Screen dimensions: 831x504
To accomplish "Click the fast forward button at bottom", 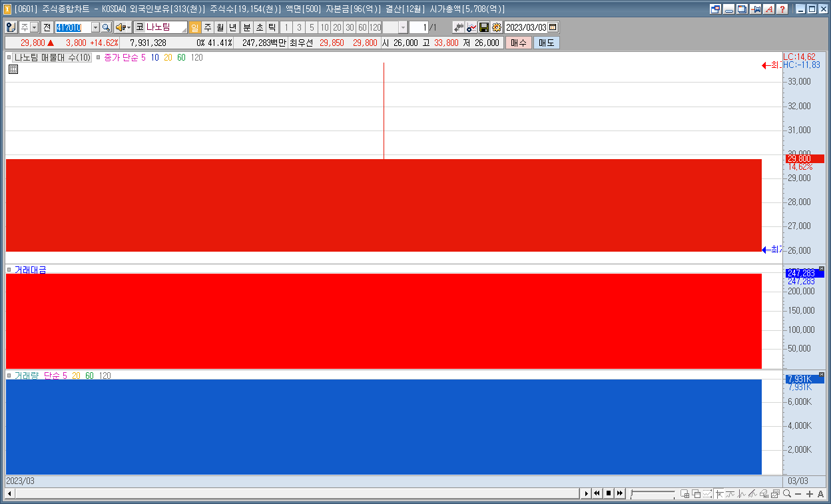I will (x=620, y=493).
